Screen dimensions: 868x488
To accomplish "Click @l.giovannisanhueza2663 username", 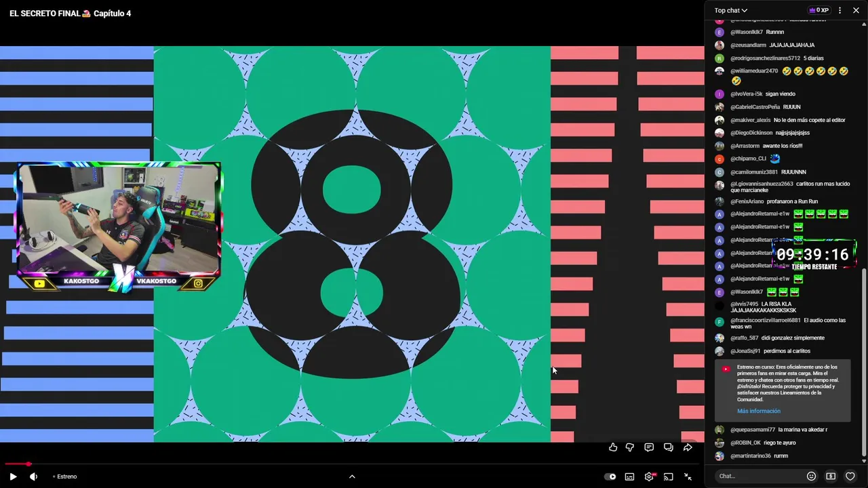I will pos(762,184).
